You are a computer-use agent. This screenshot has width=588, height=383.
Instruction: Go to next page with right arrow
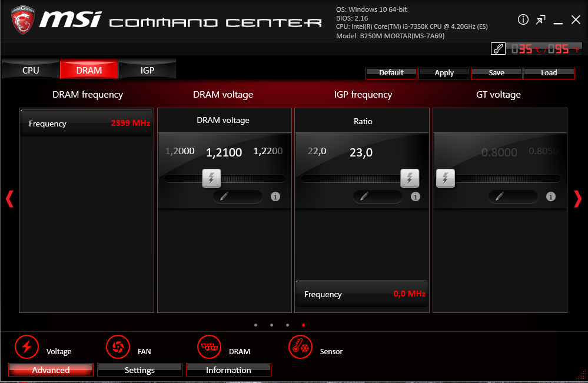pyautogui.click(x=578, y=199)
